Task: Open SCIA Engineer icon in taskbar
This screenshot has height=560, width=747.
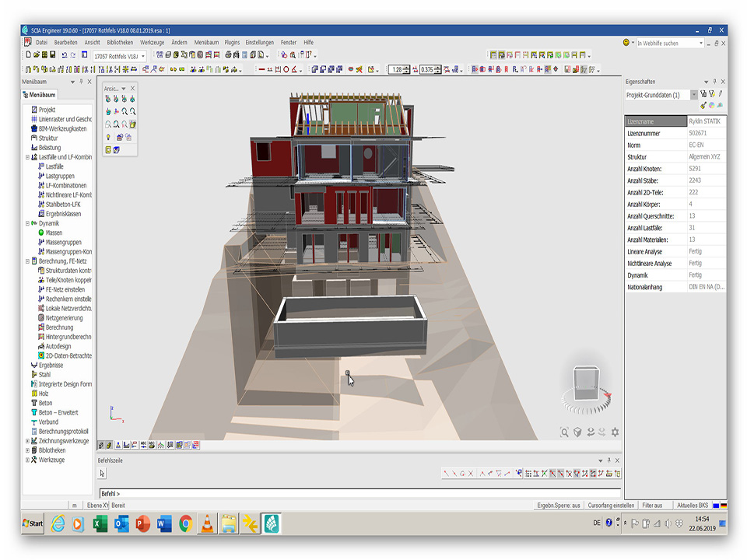Action: point(270,523)
